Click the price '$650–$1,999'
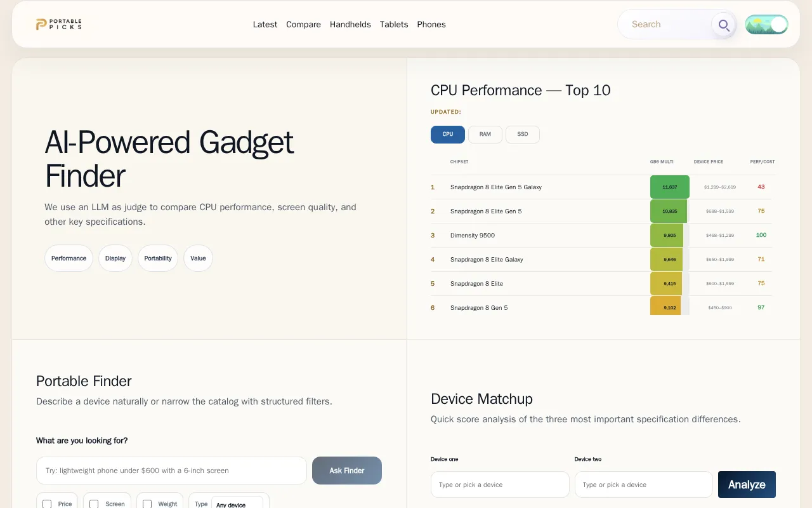This screenshot has width=812, height=508. 720,260
